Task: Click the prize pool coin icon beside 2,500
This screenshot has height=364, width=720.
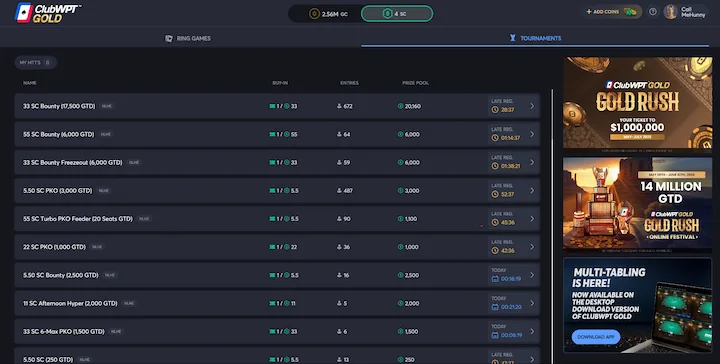Action: (400, 275)
